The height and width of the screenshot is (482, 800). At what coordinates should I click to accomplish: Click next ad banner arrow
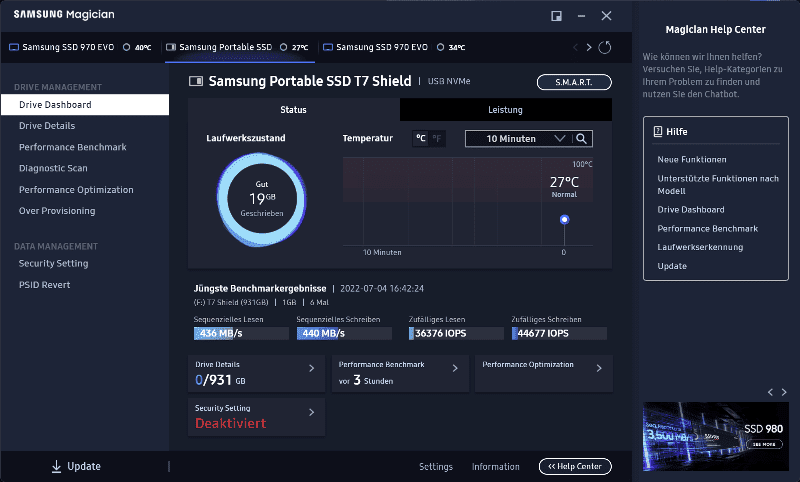(783, 391)
